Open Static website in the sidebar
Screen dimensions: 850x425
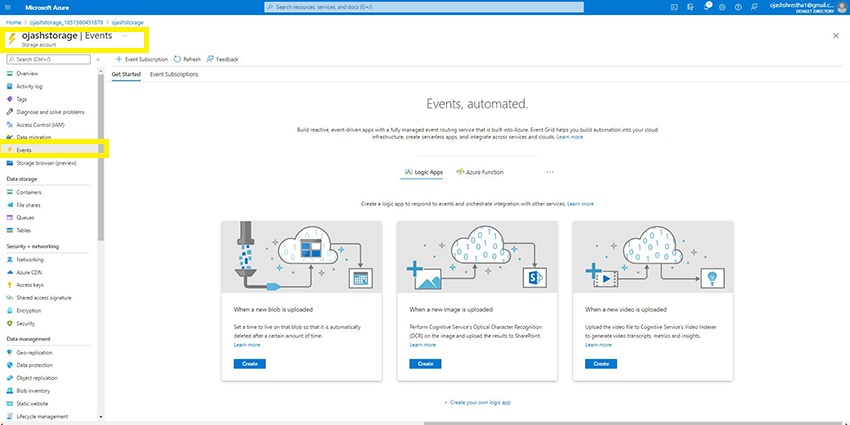click(x=32, y=404)
